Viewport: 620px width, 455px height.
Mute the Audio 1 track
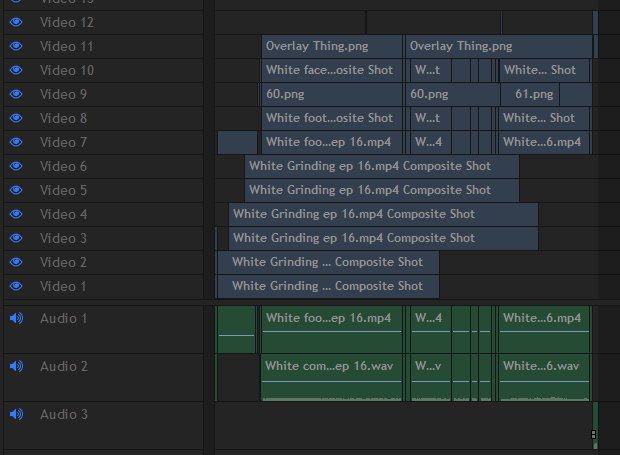(17, 318)
